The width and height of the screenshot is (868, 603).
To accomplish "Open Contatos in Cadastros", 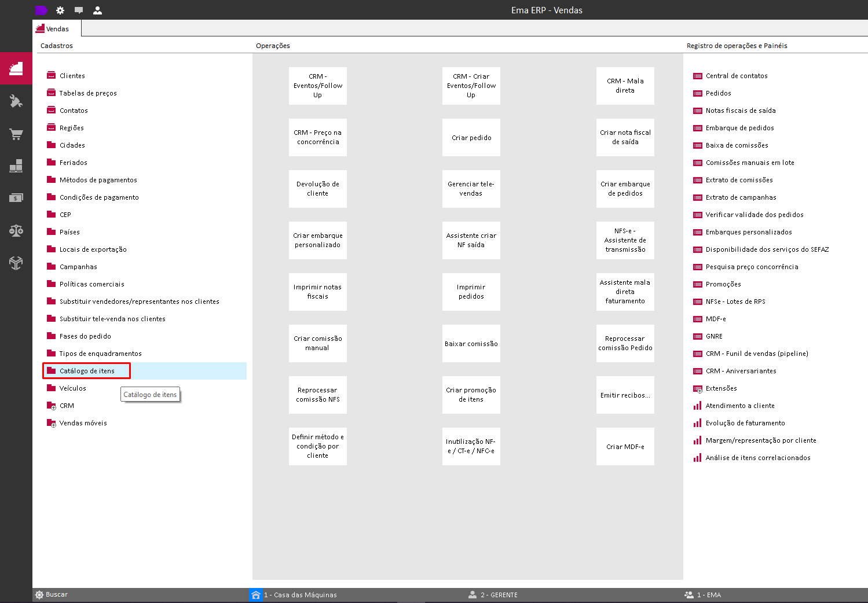I will click(74, 111).
